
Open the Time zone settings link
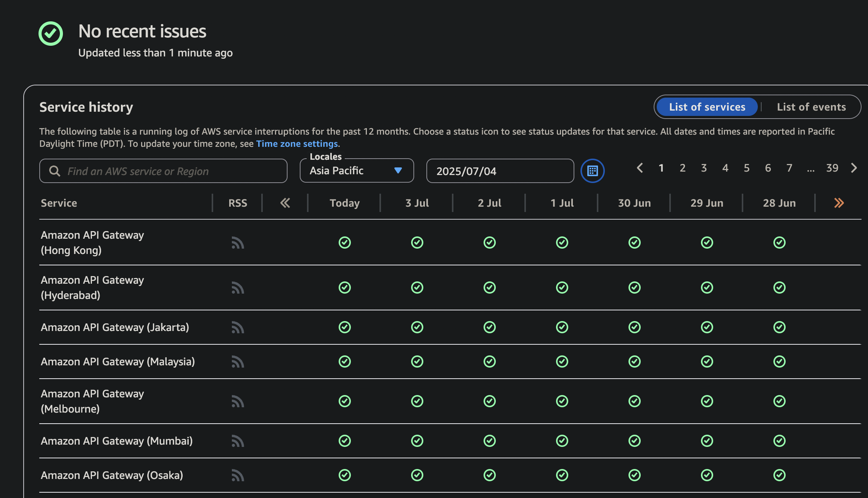tap(297, 144)
